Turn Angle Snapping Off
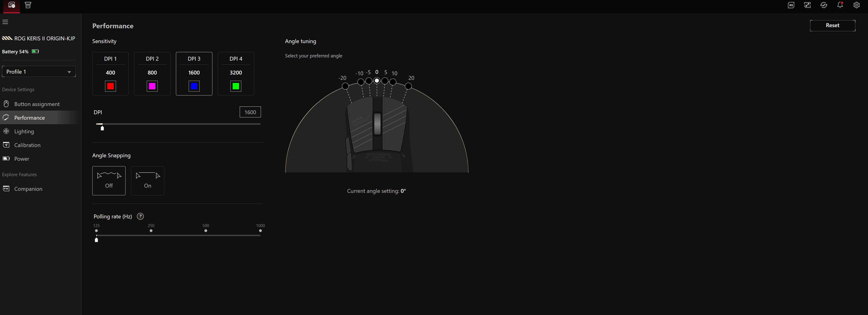The width and height of the screenshot is (868, 315). click(x=109, y=181)
